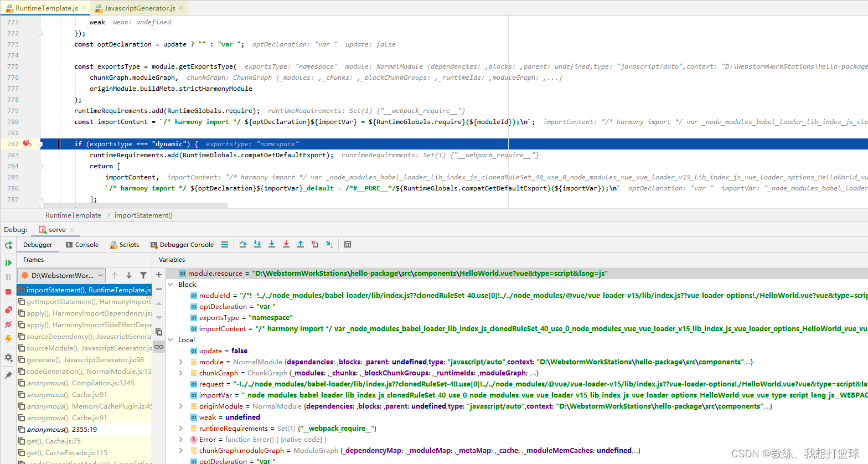Click Show Execution Point icon
This screenshot has width=868, height=464.
click(225, 244)
